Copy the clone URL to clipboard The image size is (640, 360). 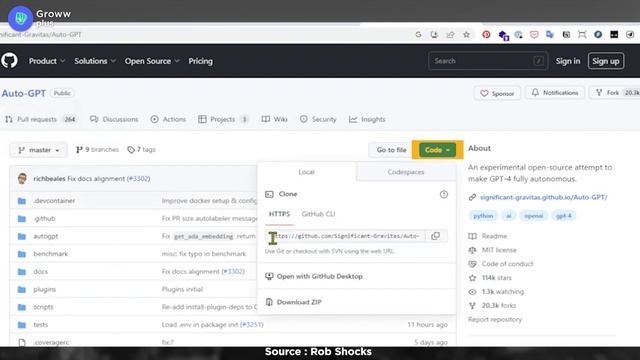436,236
